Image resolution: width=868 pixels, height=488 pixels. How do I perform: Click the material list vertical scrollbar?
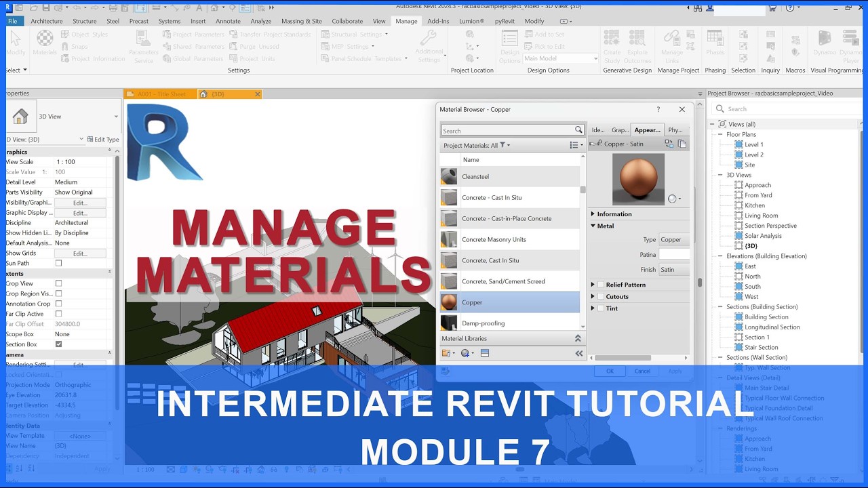point(583,190)
